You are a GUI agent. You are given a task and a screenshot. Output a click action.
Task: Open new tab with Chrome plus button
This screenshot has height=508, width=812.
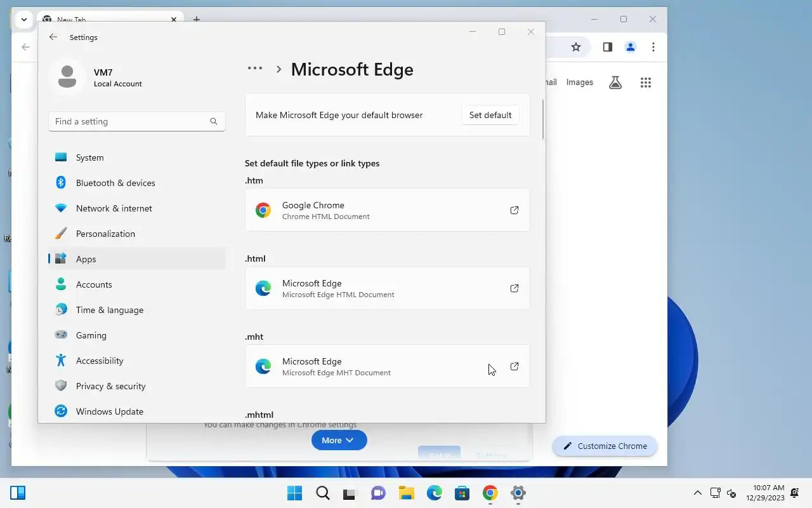point(197,19)
